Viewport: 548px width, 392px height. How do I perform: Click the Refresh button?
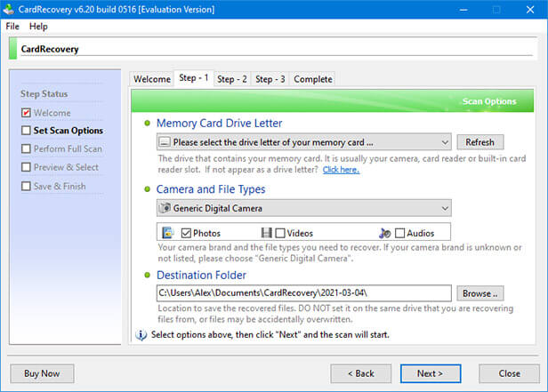(479, 142)
